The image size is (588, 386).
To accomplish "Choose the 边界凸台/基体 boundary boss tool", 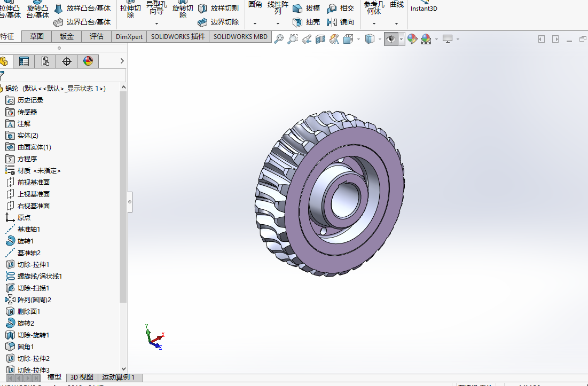I will tap(82, 22).
